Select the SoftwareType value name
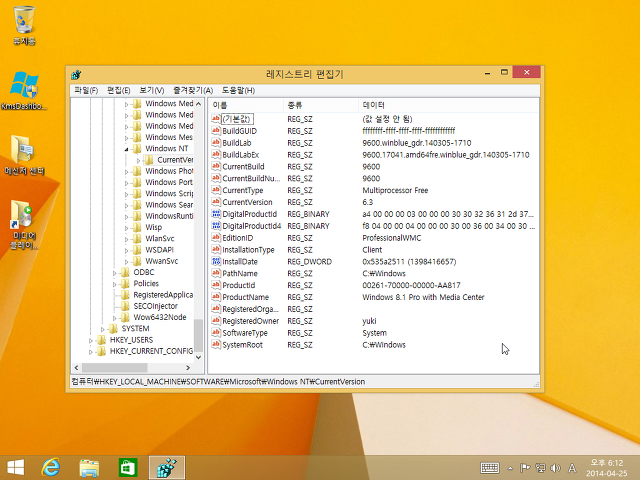 pyautogui.click(x=245, y=333)
